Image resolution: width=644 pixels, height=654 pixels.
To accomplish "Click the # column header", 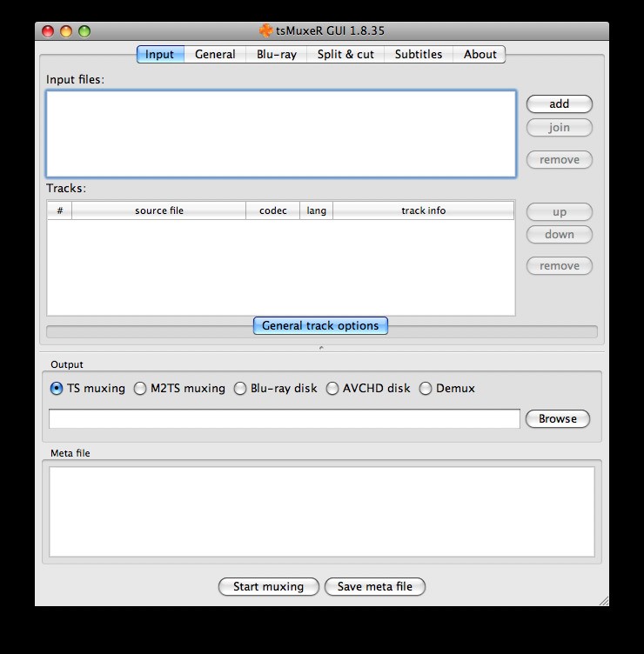I will point(60,210).
